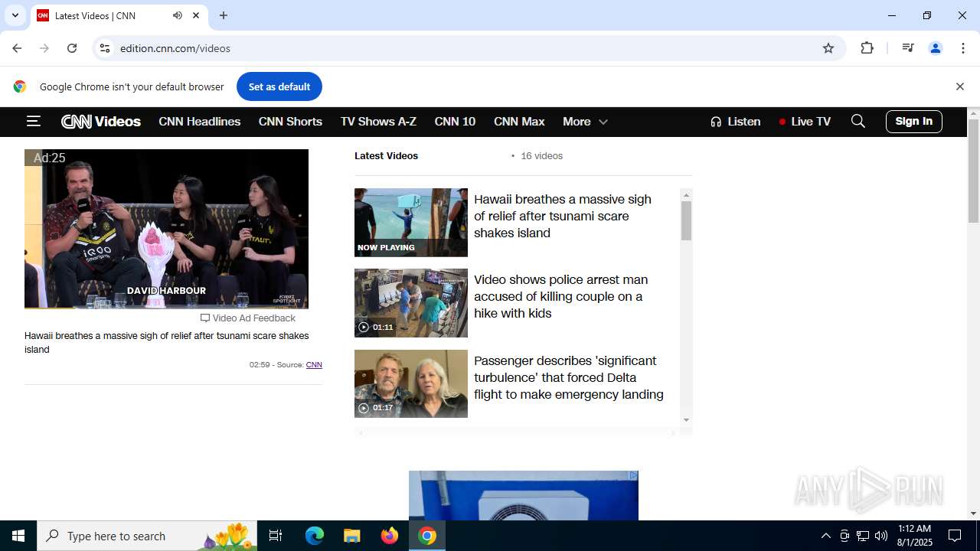Open Passenger describes significant turbulence headline

[569, 377]
